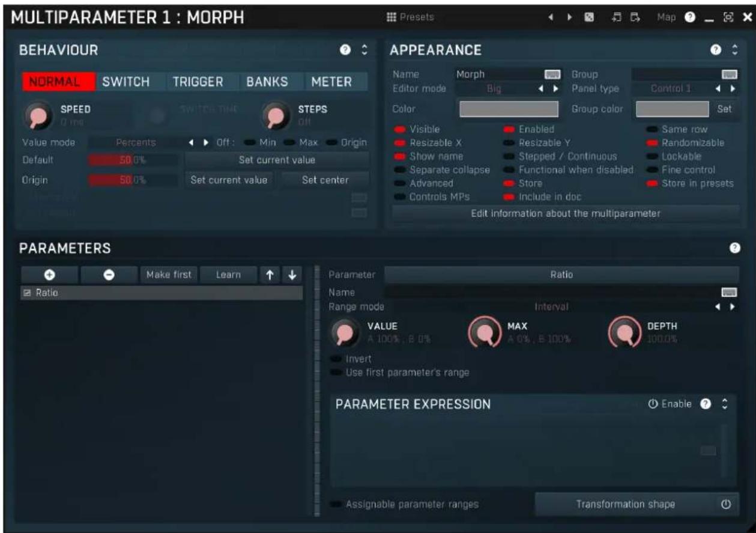Toggle the Visible option

pos(417,129)
